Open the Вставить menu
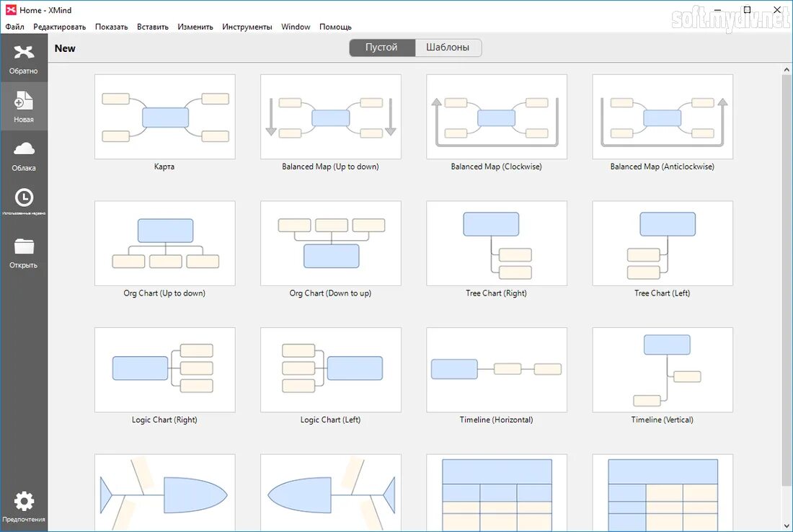The image size is (793, 532). tap(153, 27)
